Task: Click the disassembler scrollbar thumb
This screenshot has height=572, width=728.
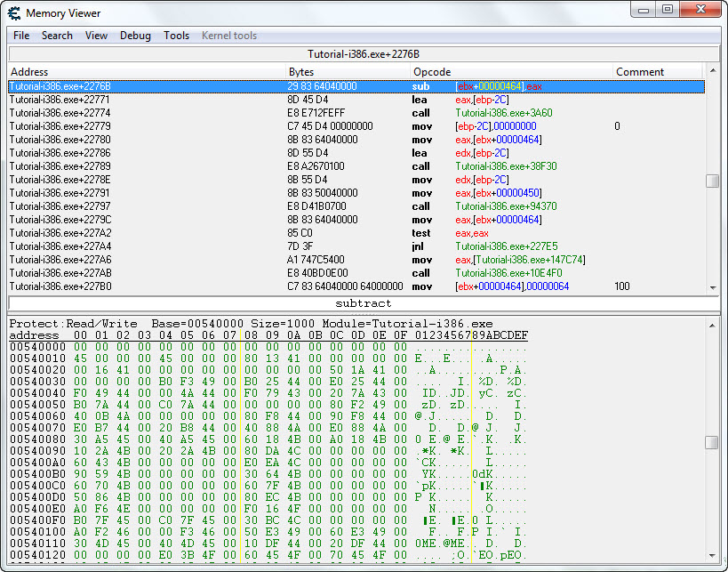Action: (712, 181)
